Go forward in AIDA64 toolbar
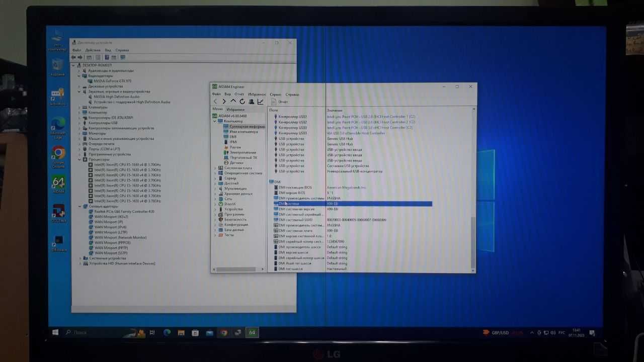Viewport: 644px width, 362px height. pos(224,102)
